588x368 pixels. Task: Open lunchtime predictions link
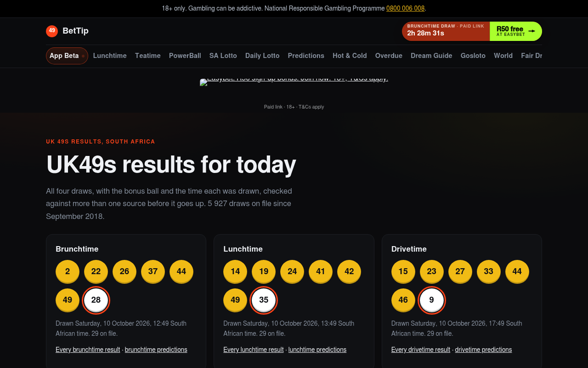pyautogui.click(x=317, y=350)
